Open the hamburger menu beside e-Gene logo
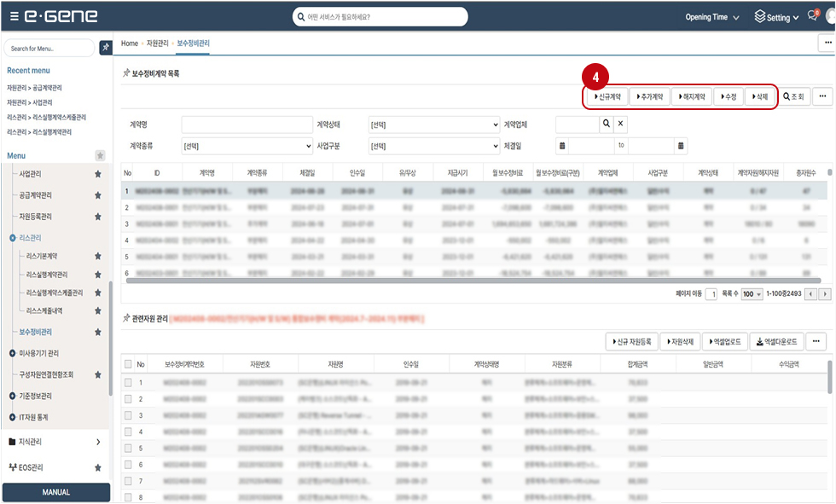Screen dimensions: 836x504 click(14, 17)
